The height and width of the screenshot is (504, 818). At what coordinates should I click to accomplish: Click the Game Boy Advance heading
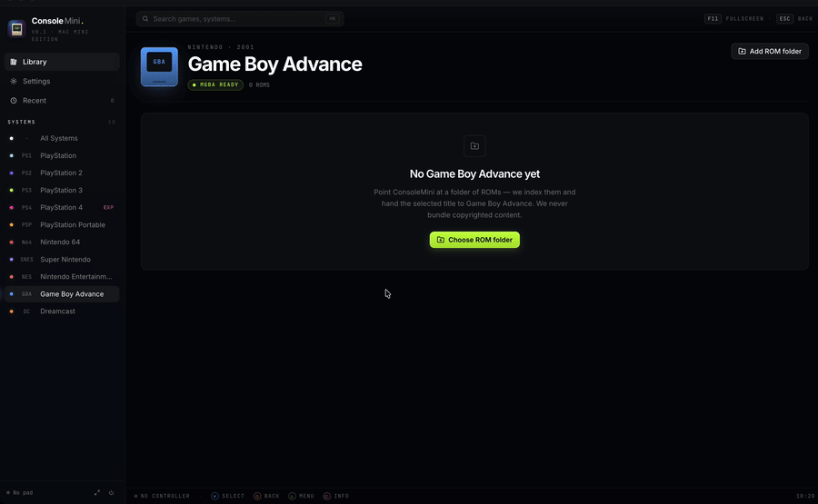point(274,64)
